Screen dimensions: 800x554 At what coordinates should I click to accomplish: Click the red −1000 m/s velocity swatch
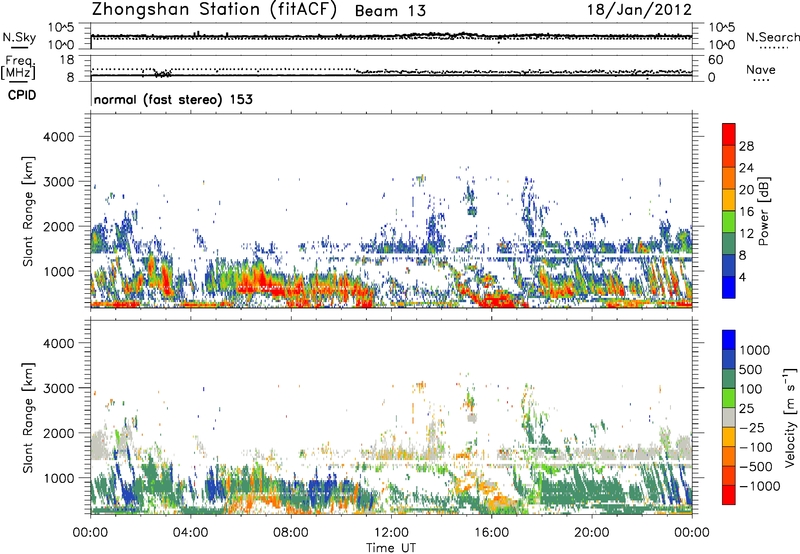click(x=729, y=495)
